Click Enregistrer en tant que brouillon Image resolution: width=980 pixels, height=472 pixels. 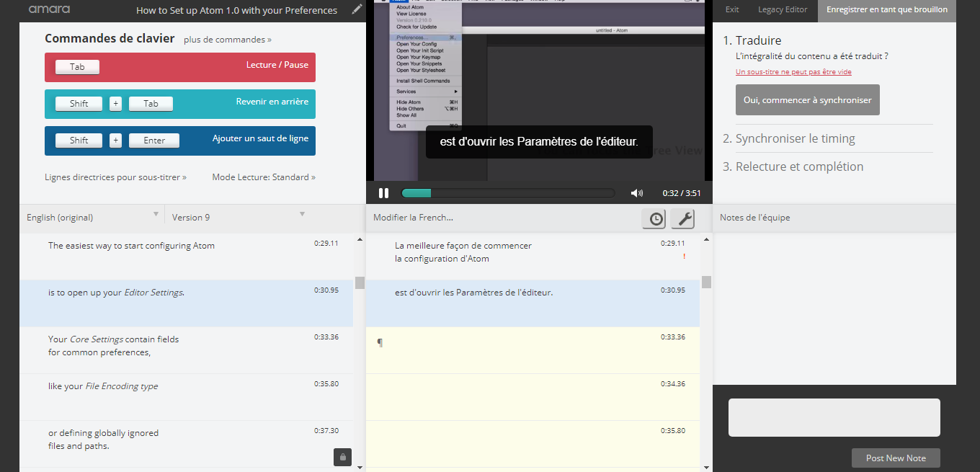887,10
